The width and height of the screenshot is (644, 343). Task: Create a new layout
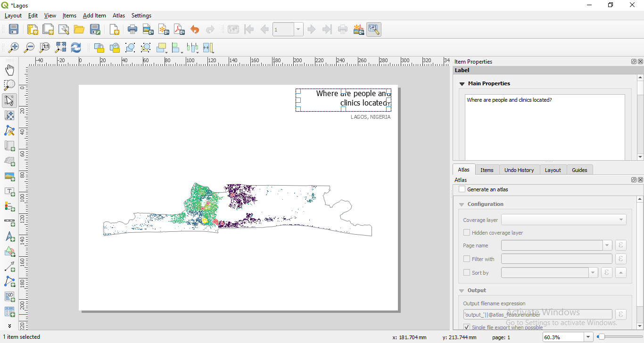click(x=33, y=30)
